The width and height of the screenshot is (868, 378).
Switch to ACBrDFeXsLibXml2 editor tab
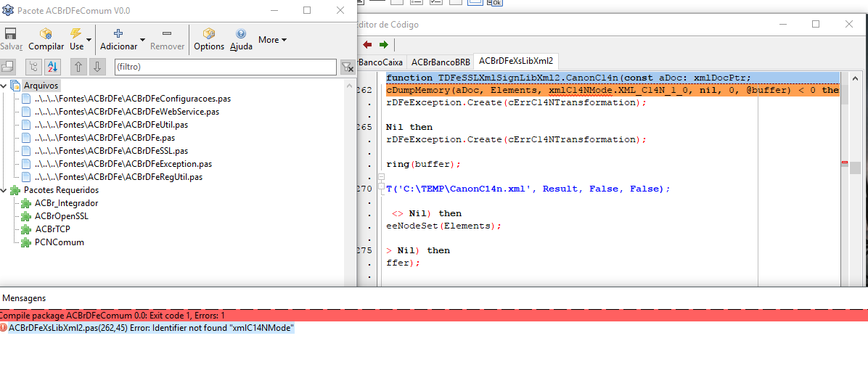click(x=516, y=61)
